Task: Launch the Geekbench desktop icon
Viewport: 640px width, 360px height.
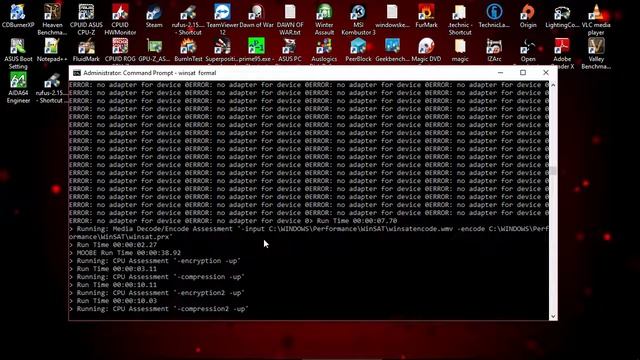Action: (x=392, y=51)
